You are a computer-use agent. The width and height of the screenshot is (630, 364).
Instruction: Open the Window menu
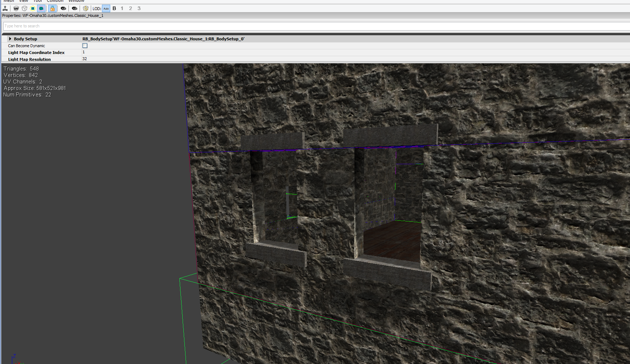coord(76,1)
